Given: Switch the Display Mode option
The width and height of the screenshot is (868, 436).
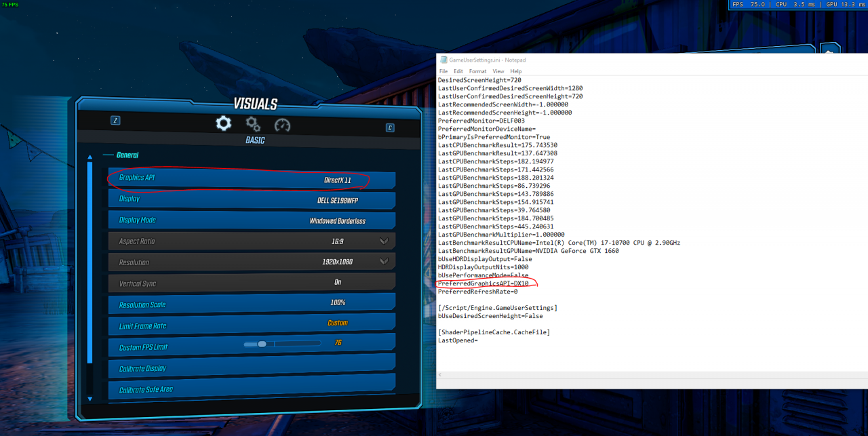Looking at the screenshot, I should point(251,220).
